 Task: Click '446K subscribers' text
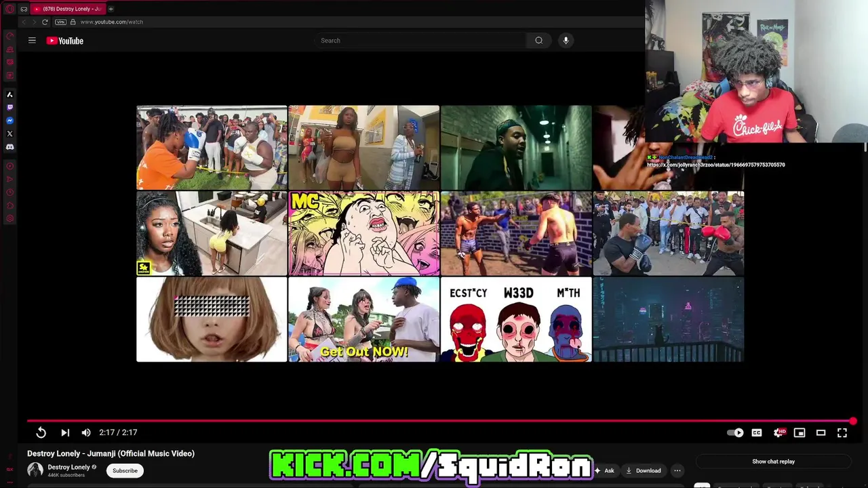66,475
